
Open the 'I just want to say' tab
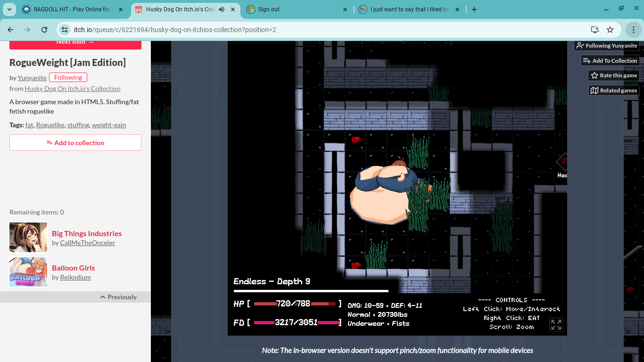409,9
